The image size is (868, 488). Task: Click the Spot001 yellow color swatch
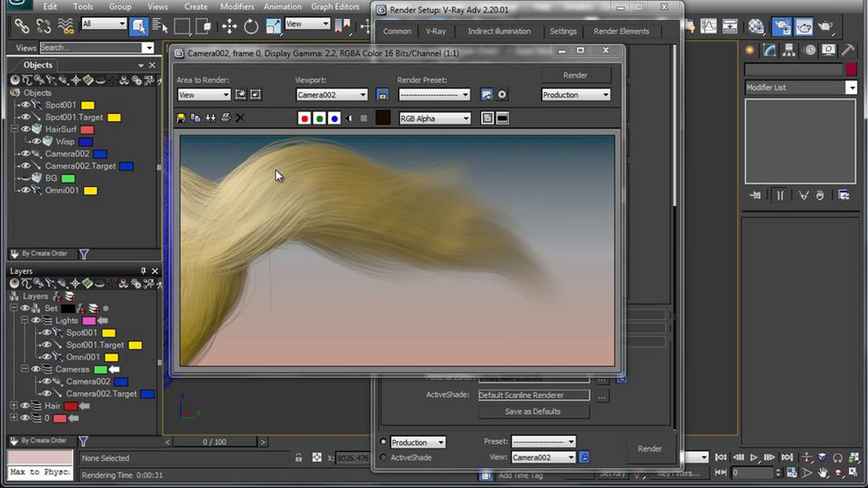point(88,105)
